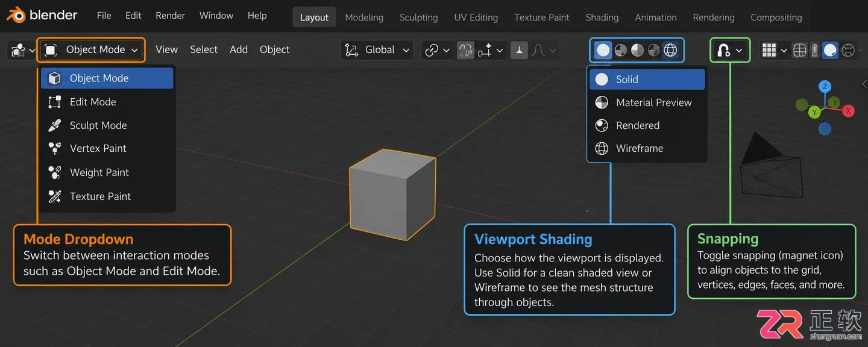The height and width of the screenshot is (347, 868).
Task: Open the Render menu
Action: (170, 16)
